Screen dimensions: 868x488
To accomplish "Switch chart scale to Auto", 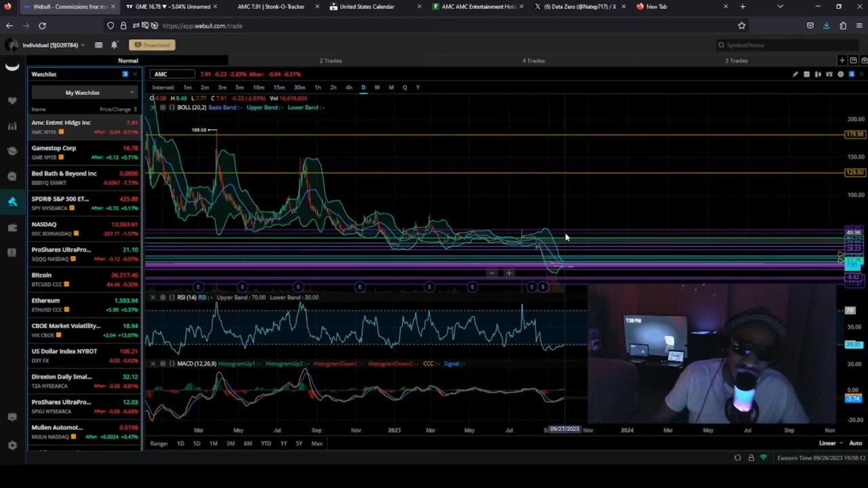I will coord(855,443).
